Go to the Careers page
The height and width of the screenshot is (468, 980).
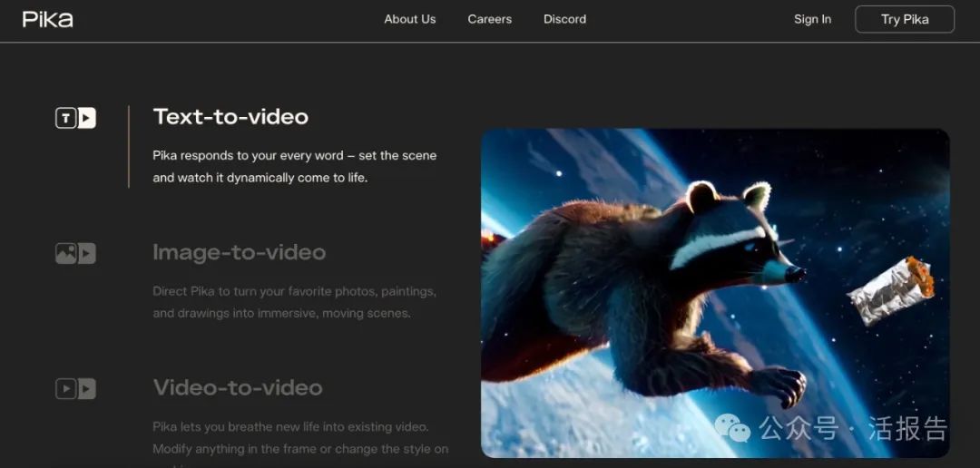pos(489,19)
